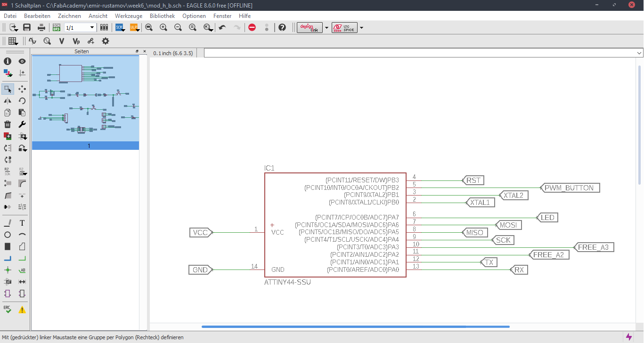Select the voltage probe V icon
This screenshot has width=644, height=343.
[x=61, y=41]
